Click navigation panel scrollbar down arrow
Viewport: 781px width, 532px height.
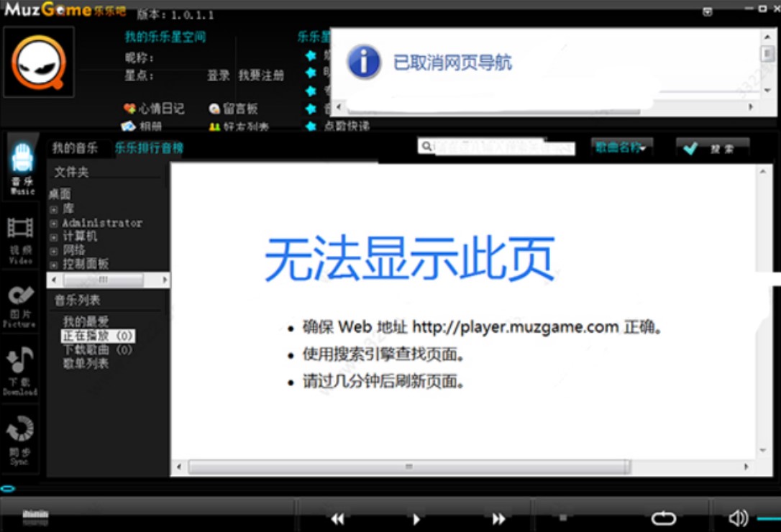[x=767, y=91]
